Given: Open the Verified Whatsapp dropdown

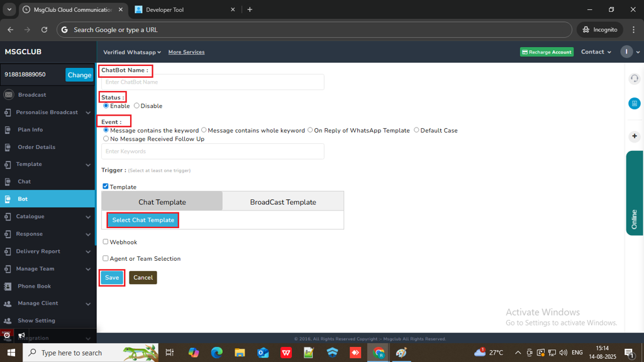Looking at the screenshot, I should click(132, 52).
